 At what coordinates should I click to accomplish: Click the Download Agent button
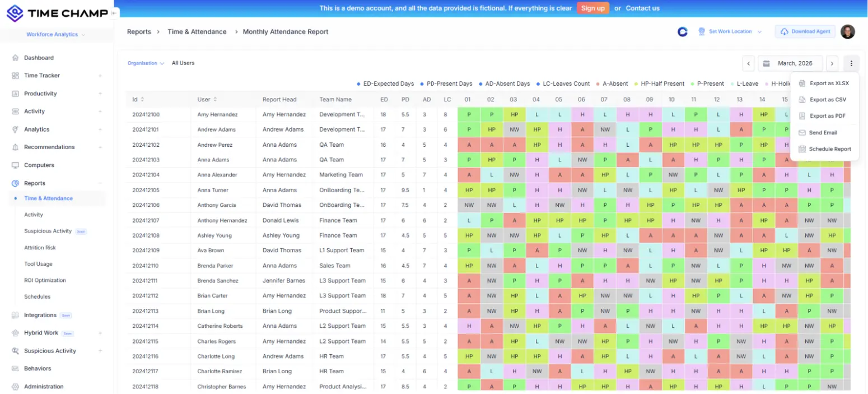805,31
